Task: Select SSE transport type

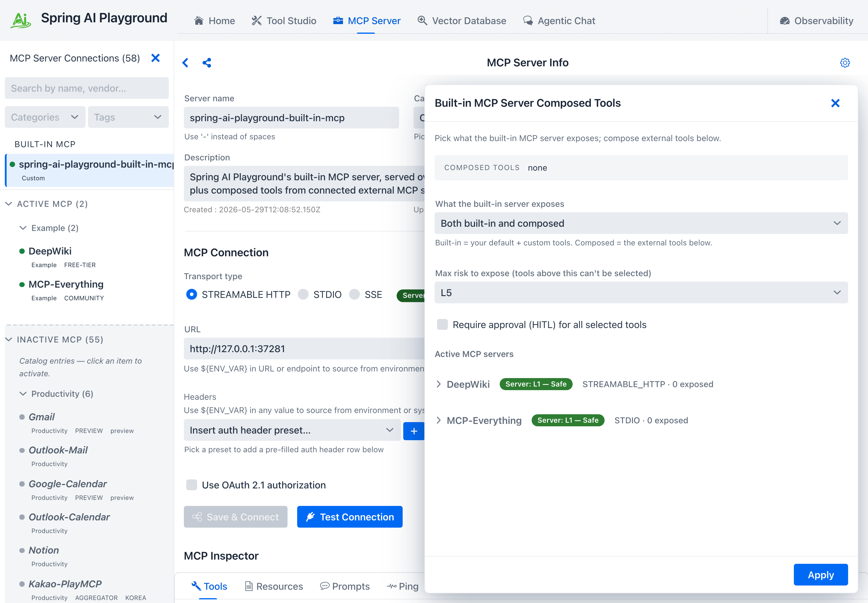Action: 354,294
